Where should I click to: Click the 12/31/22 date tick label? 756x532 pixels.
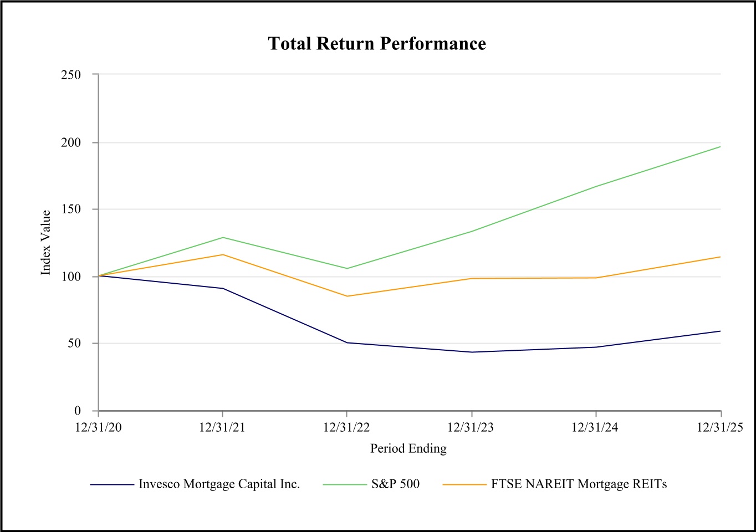[x=346, y=428]
